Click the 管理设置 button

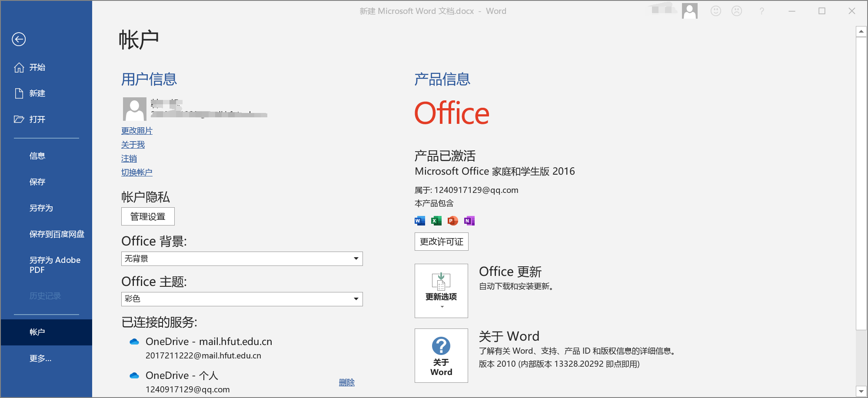[x=148, y=216]
